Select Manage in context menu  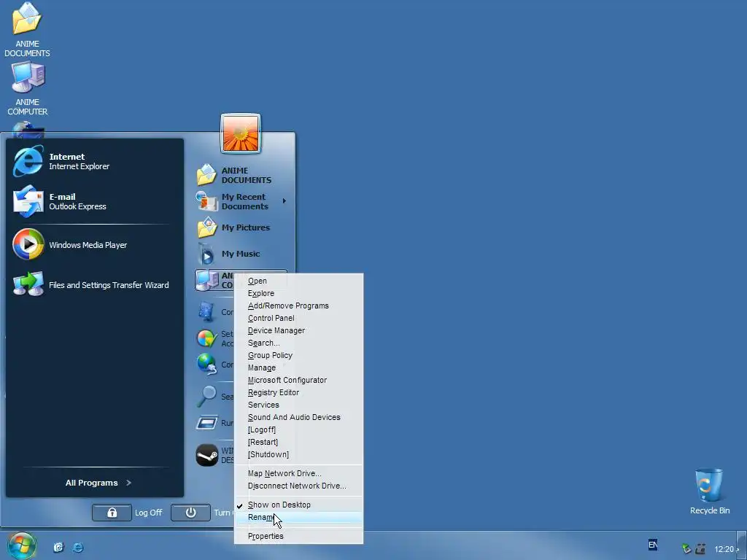298,367
